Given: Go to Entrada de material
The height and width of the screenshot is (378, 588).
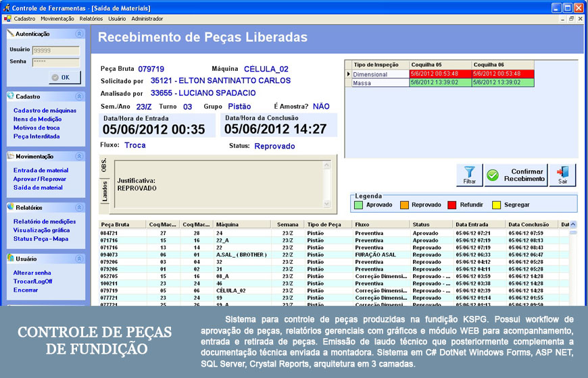Looking at the screenshot, I should (41, 170).
